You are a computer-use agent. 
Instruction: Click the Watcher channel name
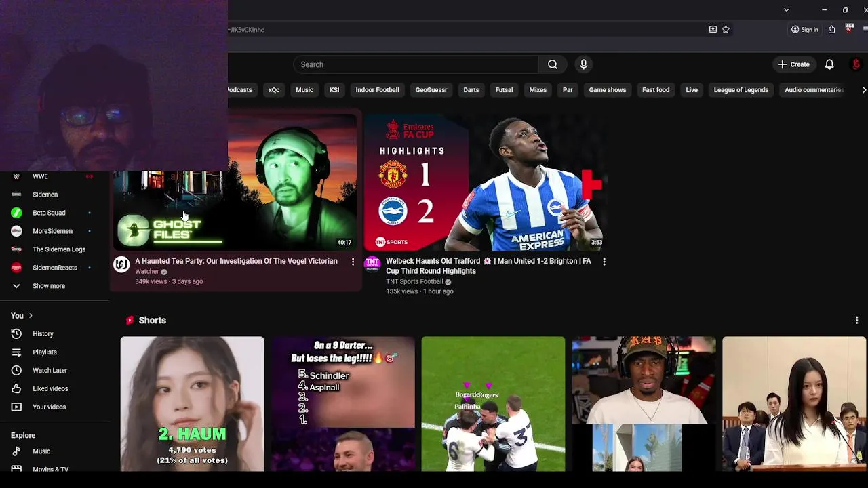coord(146,271)
